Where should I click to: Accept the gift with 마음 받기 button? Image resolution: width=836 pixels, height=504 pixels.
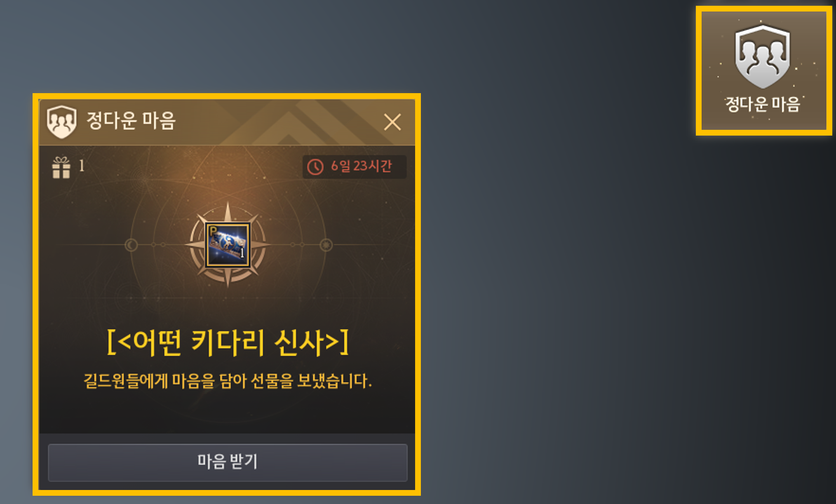[228, 462]
